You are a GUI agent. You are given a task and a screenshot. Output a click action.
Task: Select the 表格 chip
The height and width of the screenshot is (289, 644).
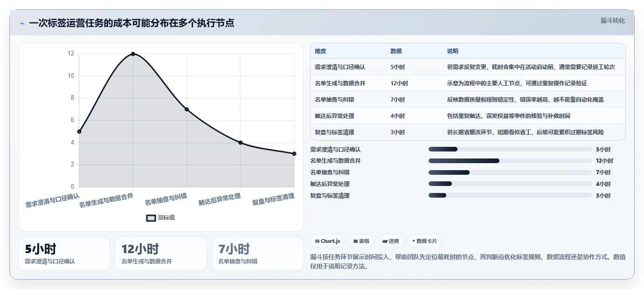pyautogui.click(x=361, y=241)
